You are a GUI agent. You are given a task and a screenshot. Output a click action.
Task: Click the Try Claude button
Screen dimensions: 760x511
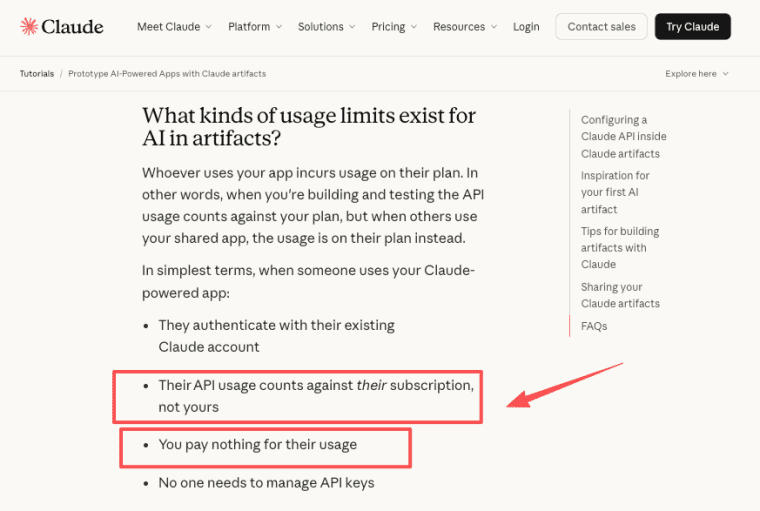click(x=693, y=27)
